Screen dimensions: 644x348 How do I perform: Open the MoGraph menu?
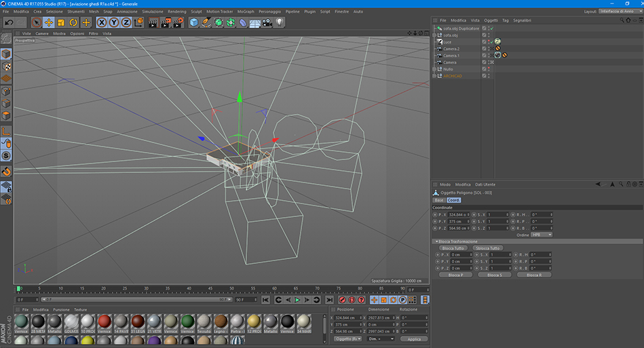click(x=246, y=12)
